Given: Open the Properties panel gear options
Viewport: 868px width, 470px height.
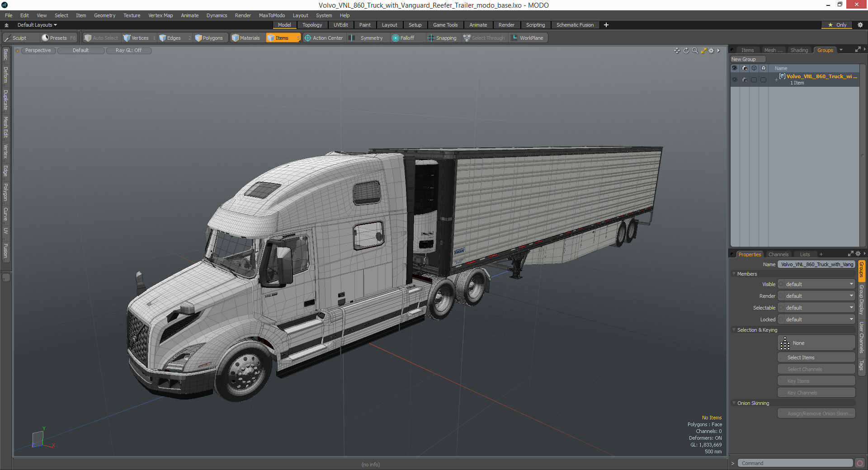Looking at the screenshot, I should [x=858, y=254].
